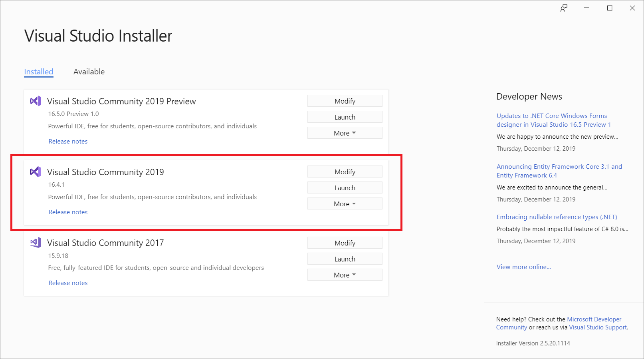Viewport: 644px width, 359px height.
Task: Modify Visual Studio Community 2017
Action: tap(345, 243)
